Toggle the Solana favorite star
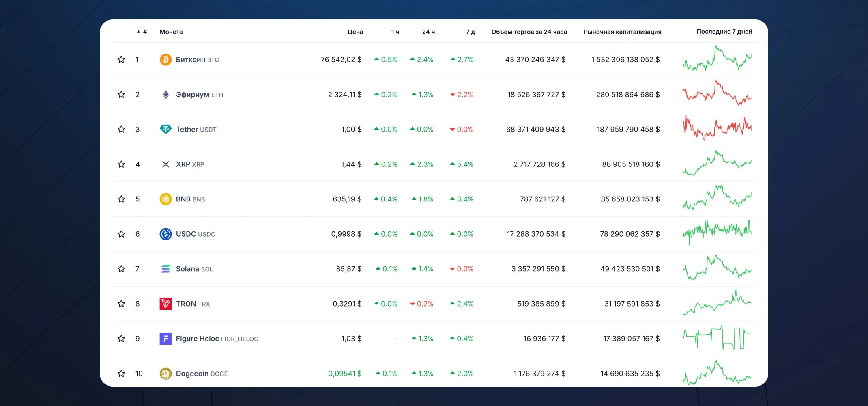This screenshot has height=406, width=868. tap(121, 269)
